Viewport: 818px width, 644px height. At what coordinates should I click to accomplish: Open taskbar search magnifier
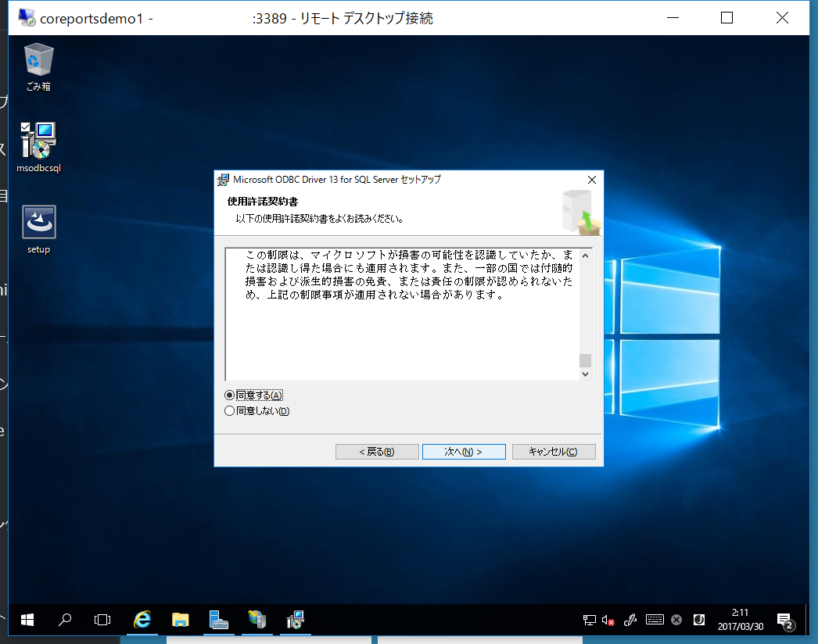pyautogui.click(x=65, y=620)
